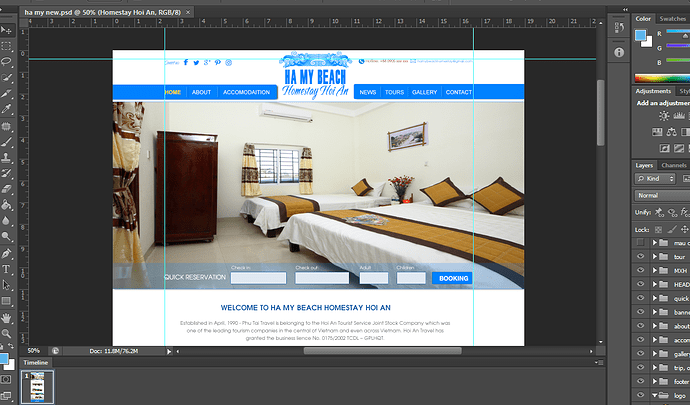Select the Horizontal Type tool
The width and height of the screenshot is (690, 405).
click(x=7, y=269)
